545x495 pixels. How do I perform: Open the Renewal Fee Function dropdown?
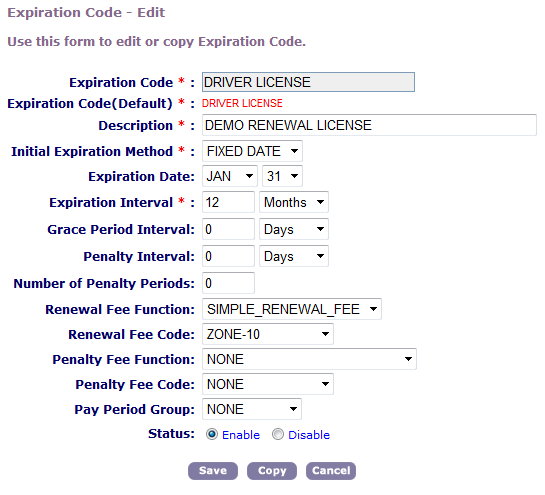[x=292, y=309]
